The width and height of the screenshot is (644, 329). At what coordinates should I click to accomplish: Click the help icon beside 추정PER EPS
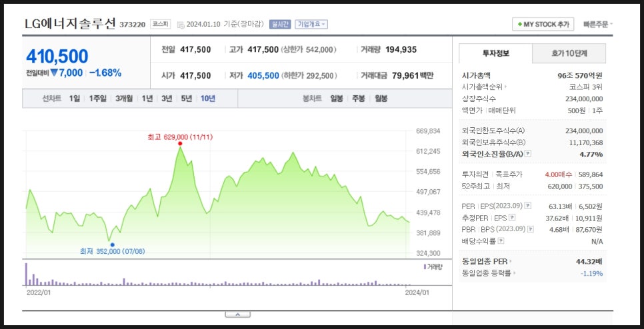(x=512, y=218)
